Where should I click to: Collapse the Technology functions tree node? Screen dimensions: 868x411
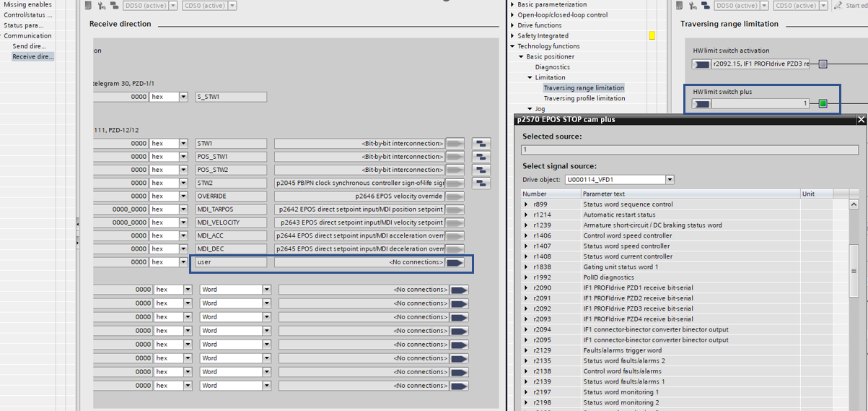[x=512, y=46]
